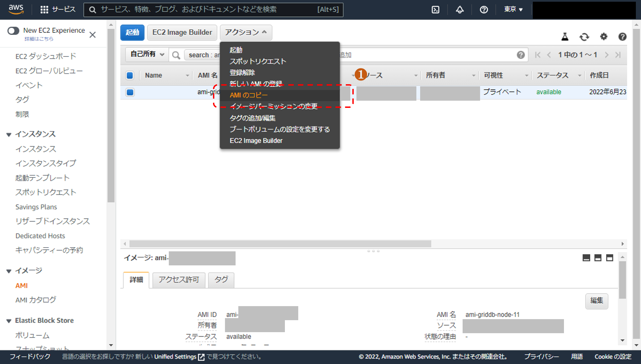The height and width of the screenshot is (364, 641).
Task: Click the top services search field
Action: tap(213, 10)
